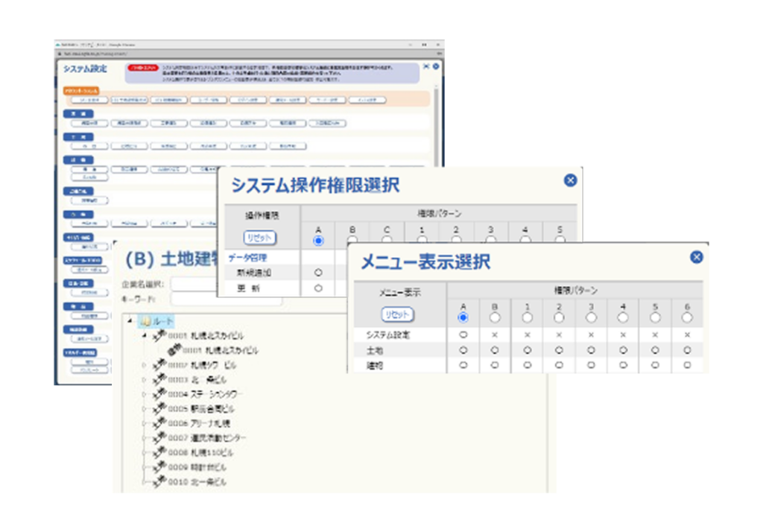The image size is (763, 532).
Task: Click pattern B × mark for システム設定 row
Action: pyautogui.click(x=495, y=335)
